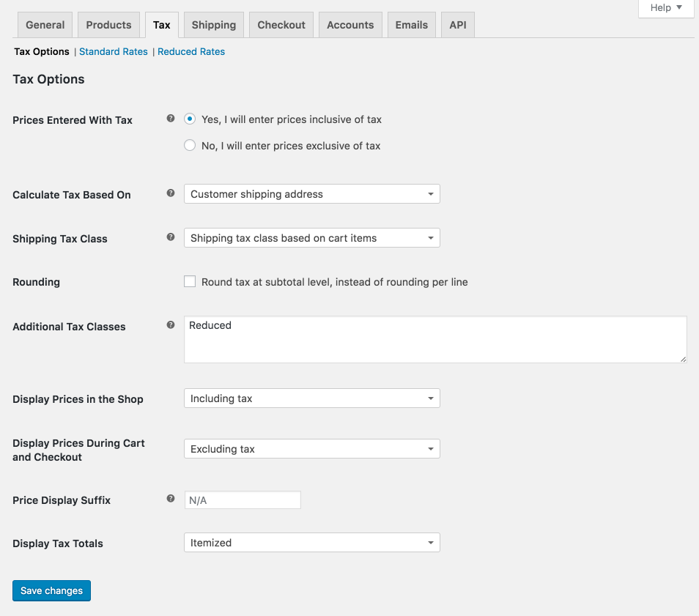Select 'No, I will enter prices exclusive of tax'
This screenshot has width=699, height=616.
(x=190, y=146)
